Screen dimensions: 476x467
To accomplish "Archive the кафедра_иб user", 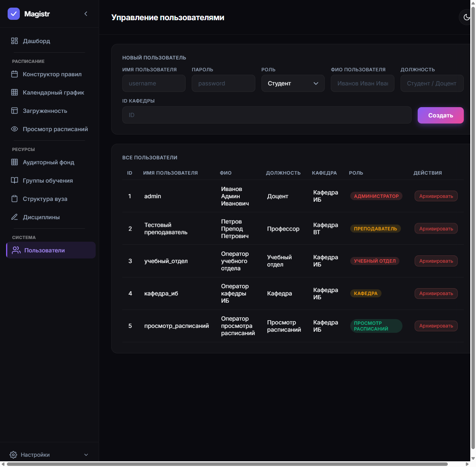I will (436, 293).
